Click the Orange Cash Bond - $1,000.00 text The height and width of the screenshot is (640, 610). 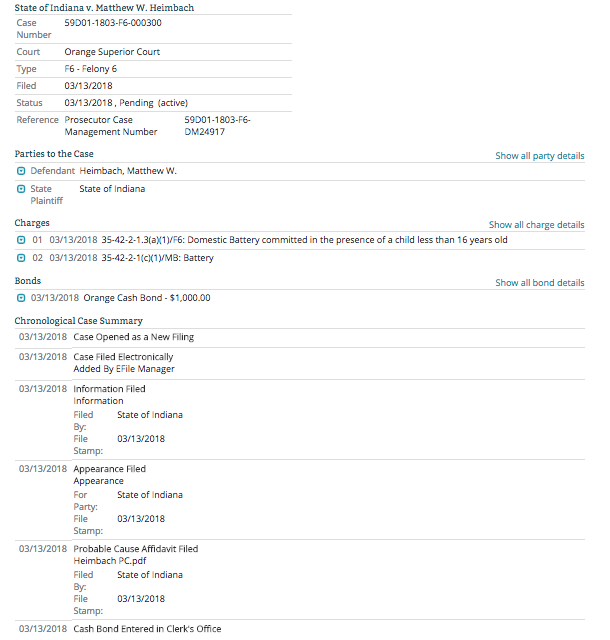point(146,297)
